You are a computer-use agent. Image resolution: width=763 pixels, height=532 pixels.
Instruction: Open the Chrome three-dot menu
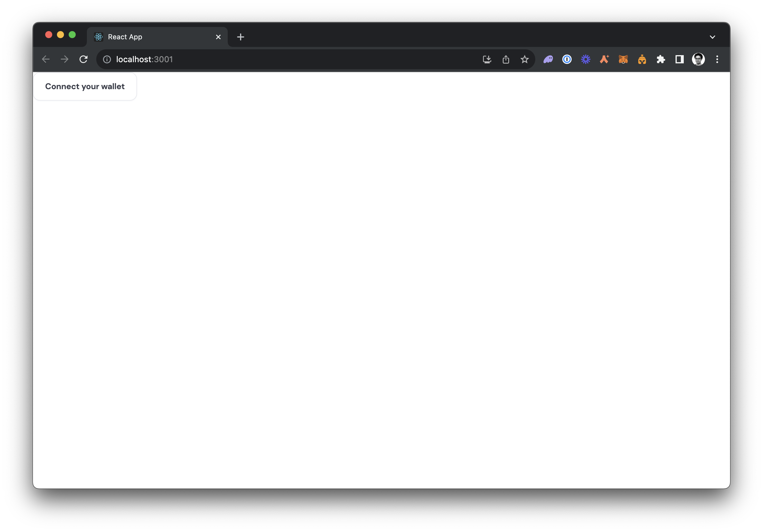pos(717,60)
